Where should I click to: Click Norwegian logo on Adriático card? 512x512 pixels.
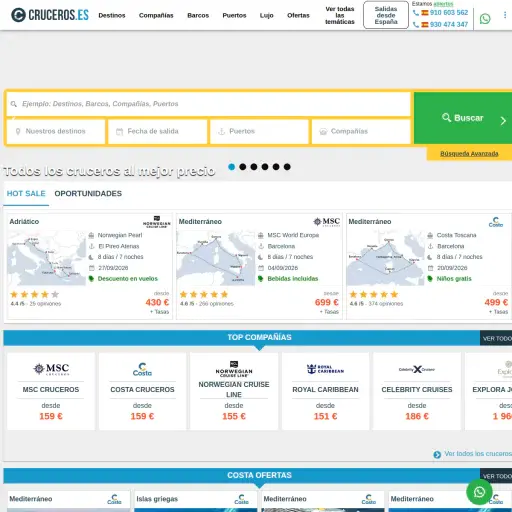click(157, 222)
